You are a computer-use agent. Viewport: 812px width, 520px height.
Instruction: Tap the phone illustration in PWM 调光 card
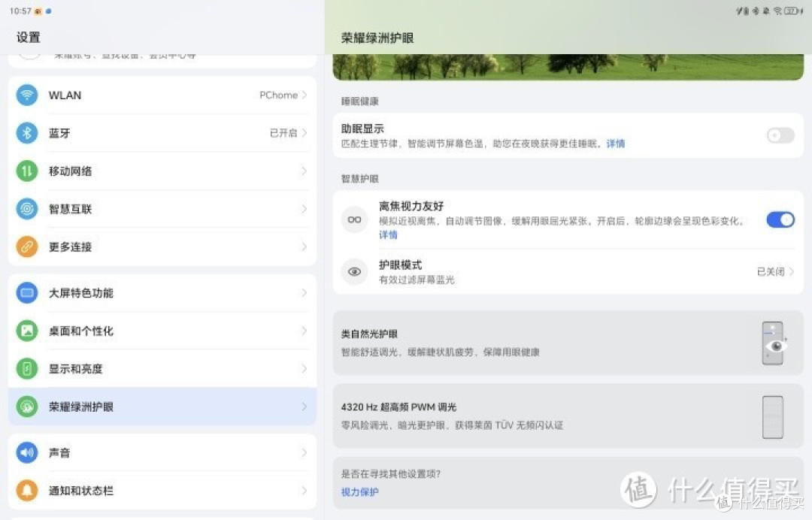point(773,417)
